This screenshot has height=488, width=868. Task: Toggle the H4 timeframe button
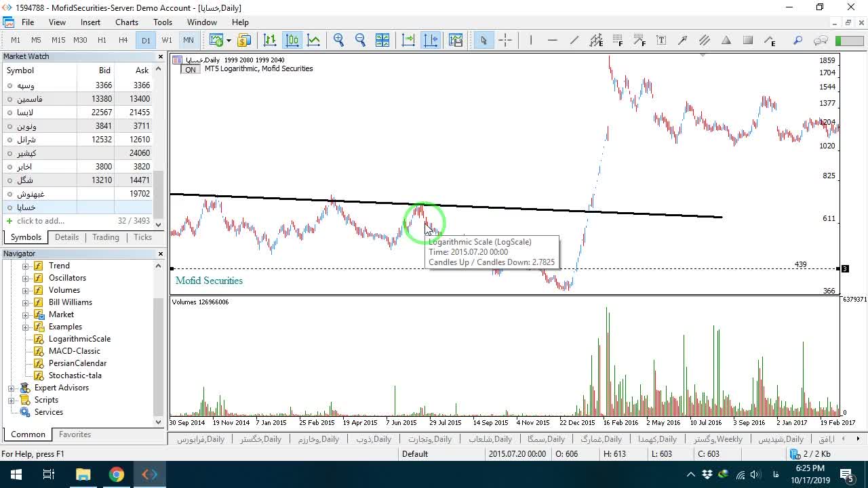click(123, 40)
